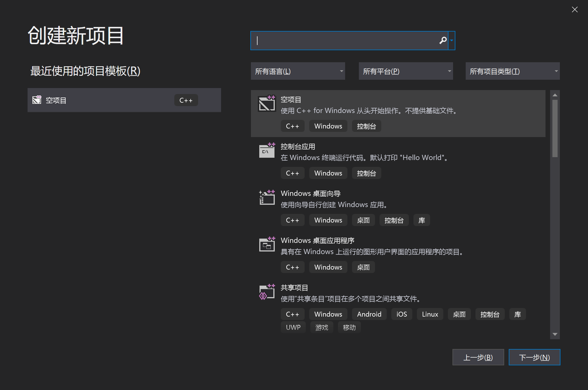Open the All Project Types (所有项目类型) dropdown
Viewport: 588px width, 390px height.
(512, 71)
